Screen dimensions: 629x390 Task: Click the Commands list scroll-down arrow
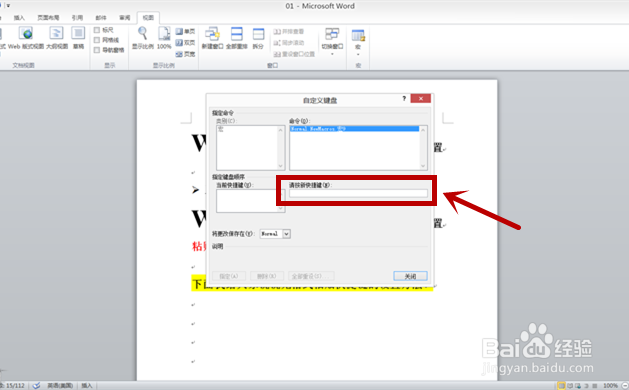tap(423, 166)
